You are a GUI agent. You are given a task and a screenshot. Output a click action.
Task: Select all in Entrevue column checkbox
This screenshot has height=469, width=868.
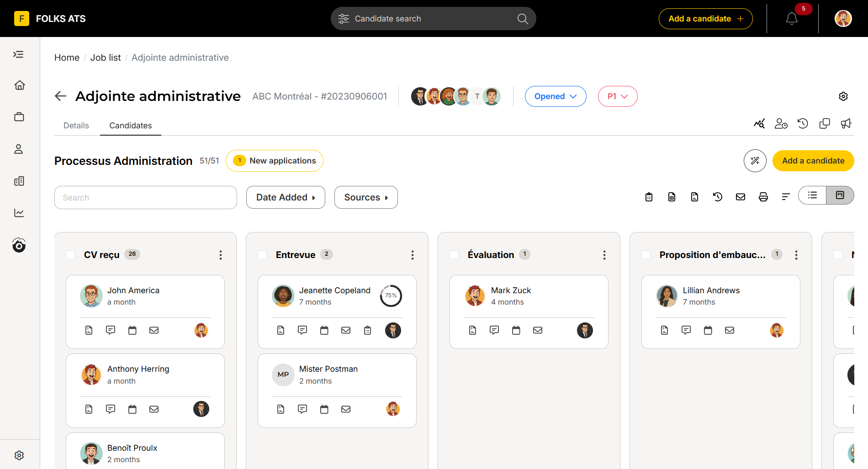tap(262, 255)
